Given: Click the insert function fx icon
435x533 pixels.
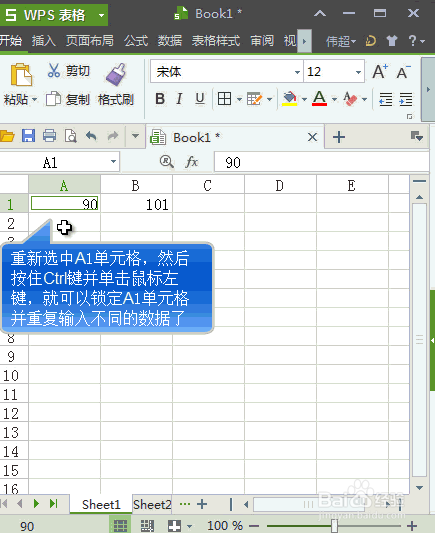Looking at the screenshot, I should 192,162.
